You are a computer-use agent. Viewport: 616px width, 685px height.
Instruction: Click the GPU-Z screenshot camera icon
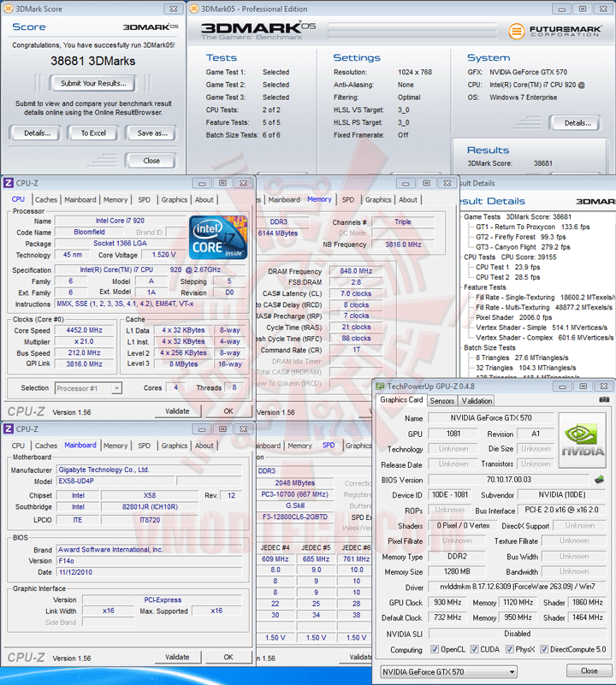click(604, 399)
